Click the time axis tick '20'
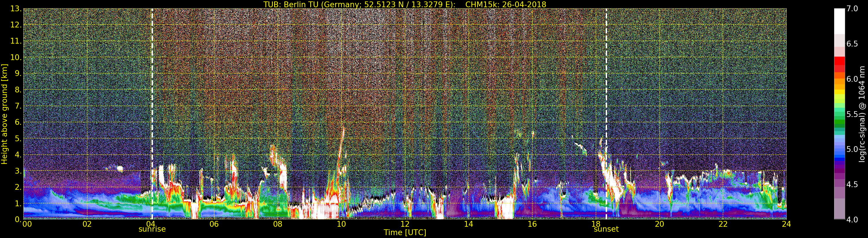Screen dimensions: 868x238 pos(659,224)
